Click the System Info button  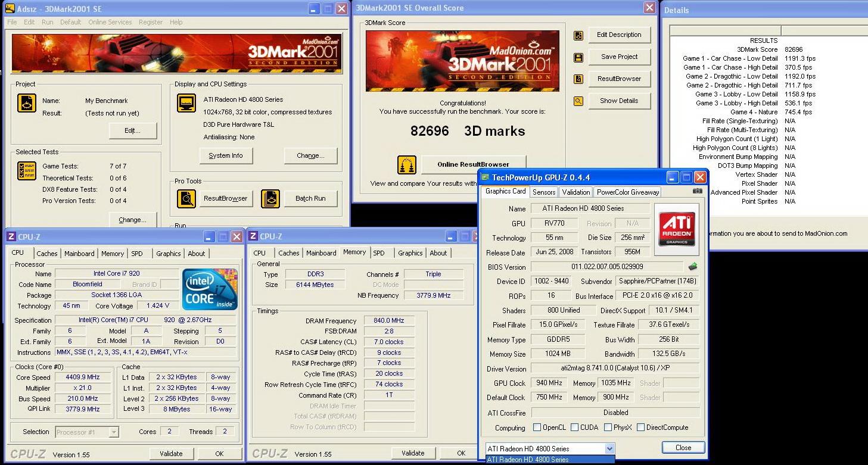click(226, 156)
